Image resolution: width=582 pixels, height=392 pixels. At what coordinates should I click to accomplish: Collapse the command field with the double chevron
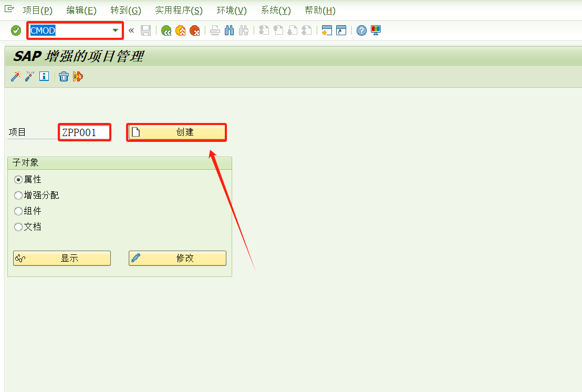click(131, 30)
